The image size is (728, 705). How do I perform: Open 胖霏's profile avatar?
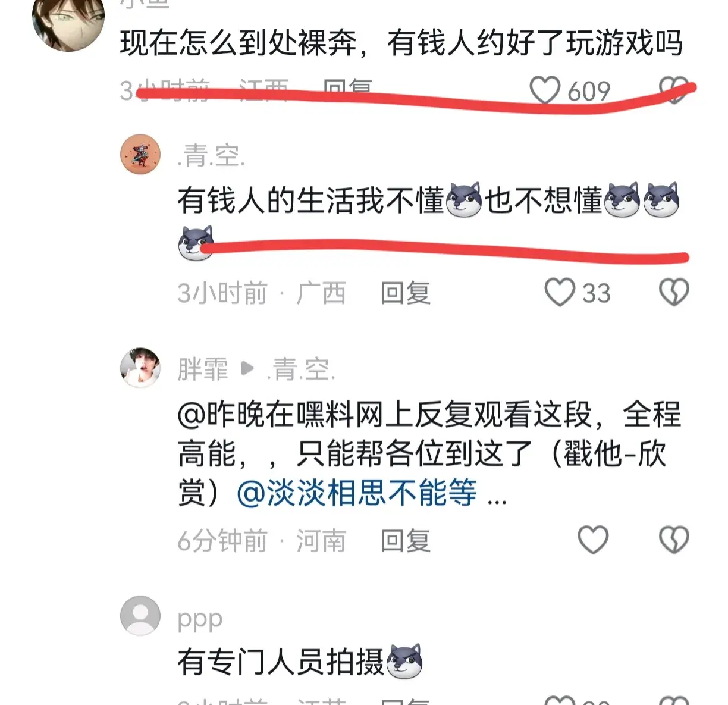click(140, 368)
